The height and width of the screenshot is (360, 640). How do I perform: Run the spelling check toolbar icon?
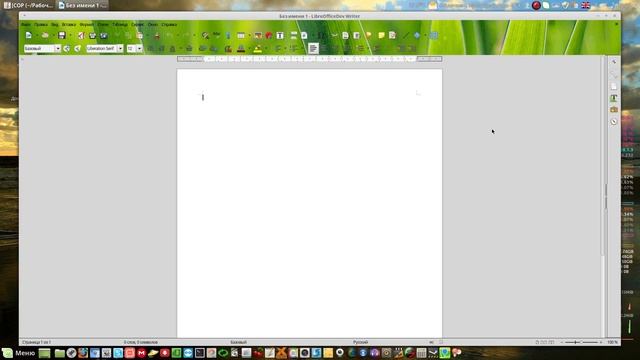point(216,36)
